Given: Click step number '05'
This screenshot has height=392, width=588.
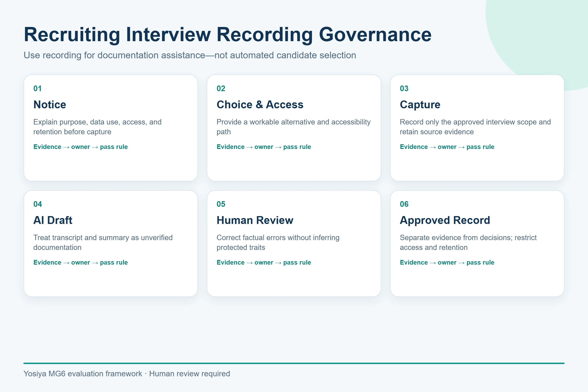Looking at the screenshot, I should (x=221, y=204).
